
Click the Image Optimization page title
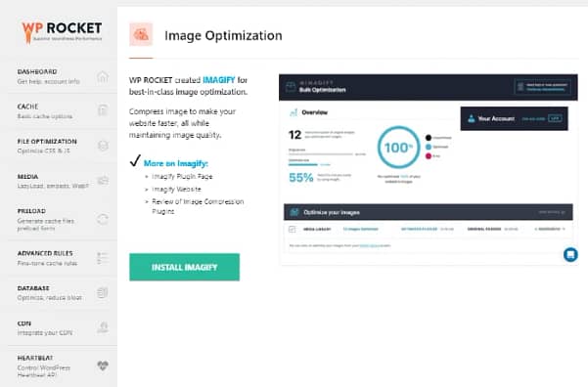[x=223, y=35]
